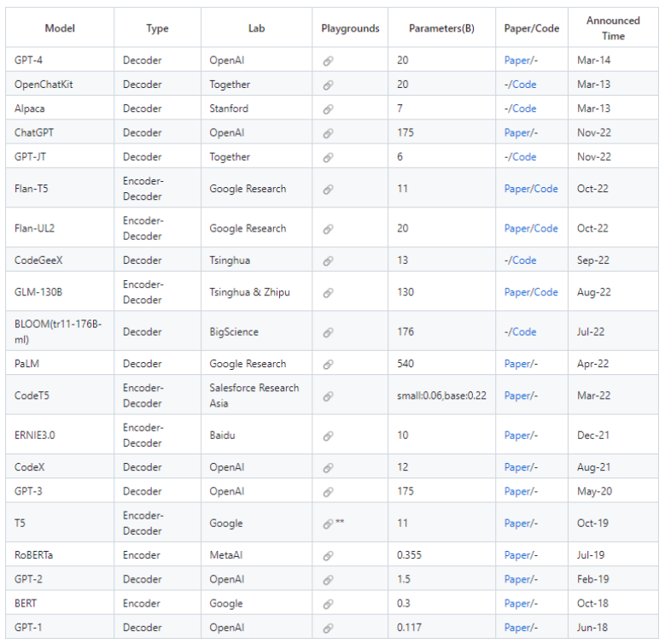The height and width of the screenshot is (644, 665).
Task: Click the Code link for OpenChatKit
Action: point(524,85)
